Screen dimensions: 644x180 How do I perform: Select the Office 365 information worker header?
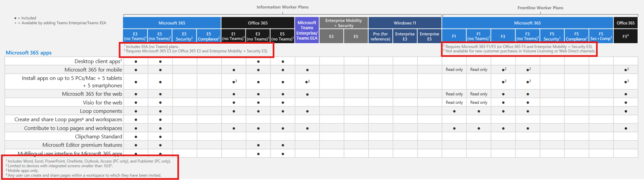[258, 23]
